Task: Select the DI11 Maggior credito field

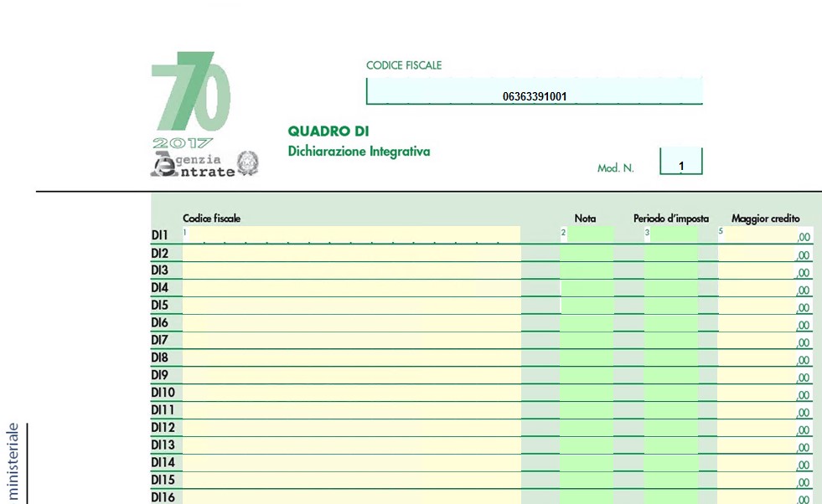Action: click(765, 410)
